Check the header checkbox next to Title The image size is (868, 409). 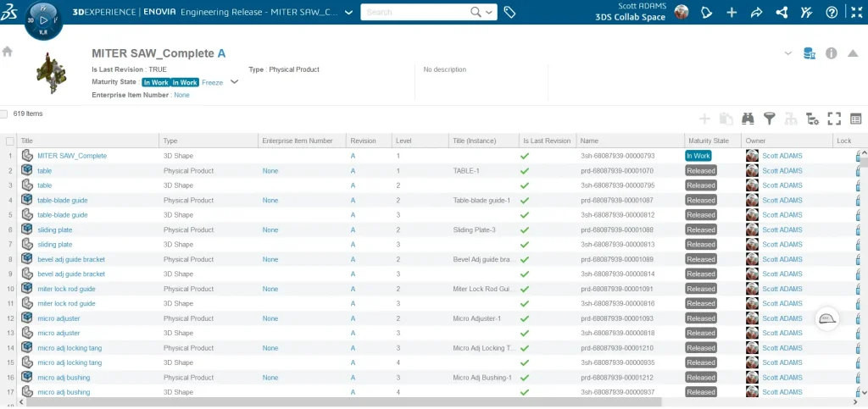click(10, 141)
